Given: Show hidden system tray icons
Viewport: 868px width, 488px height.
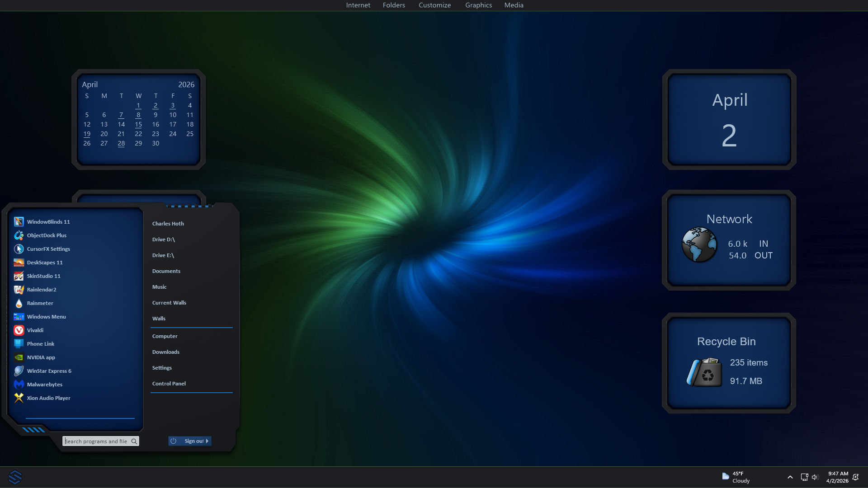Looking at the screenshot, I should tap(790, 477).
